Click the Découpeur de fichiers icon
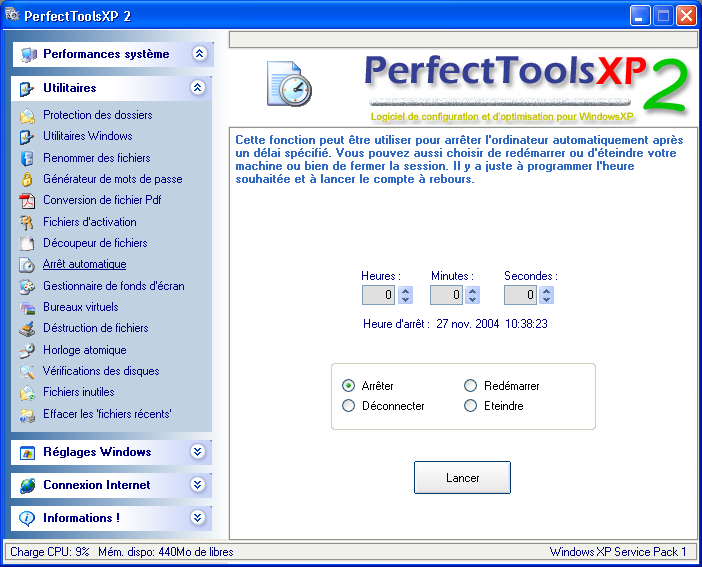The image size is (702, 567). pyautogui.click(x=27, y=243)
